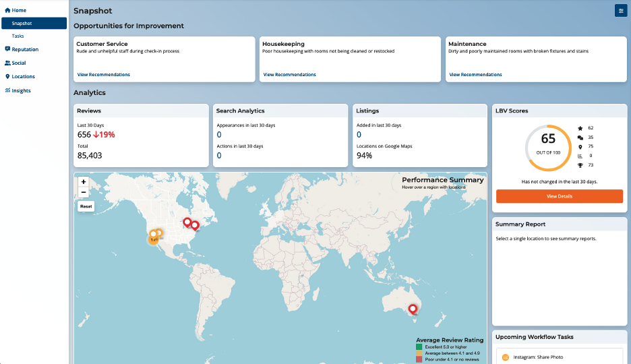Click the 19% decrease indicator
Screen dimensions: 631x364
coord(104,135)
